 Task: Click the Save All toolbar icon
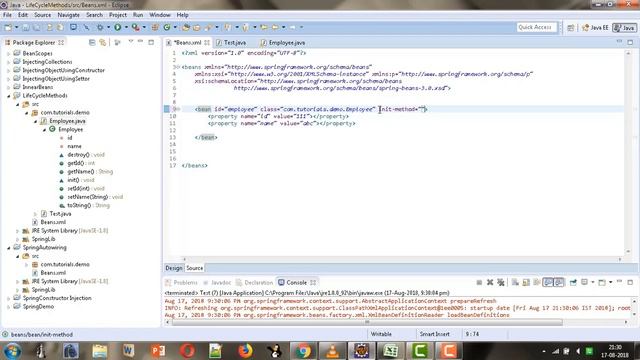[x=36, y=27]
